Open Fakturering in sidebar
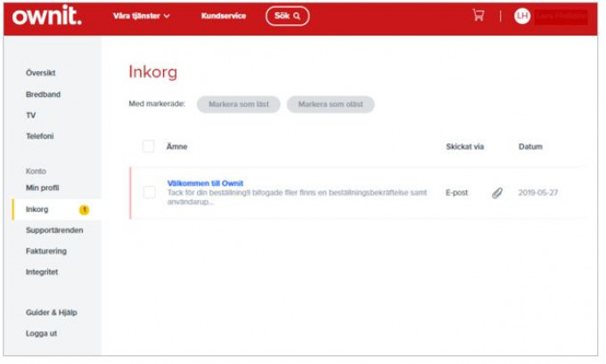This screenshot has width=606, height=364. [46, 251]
